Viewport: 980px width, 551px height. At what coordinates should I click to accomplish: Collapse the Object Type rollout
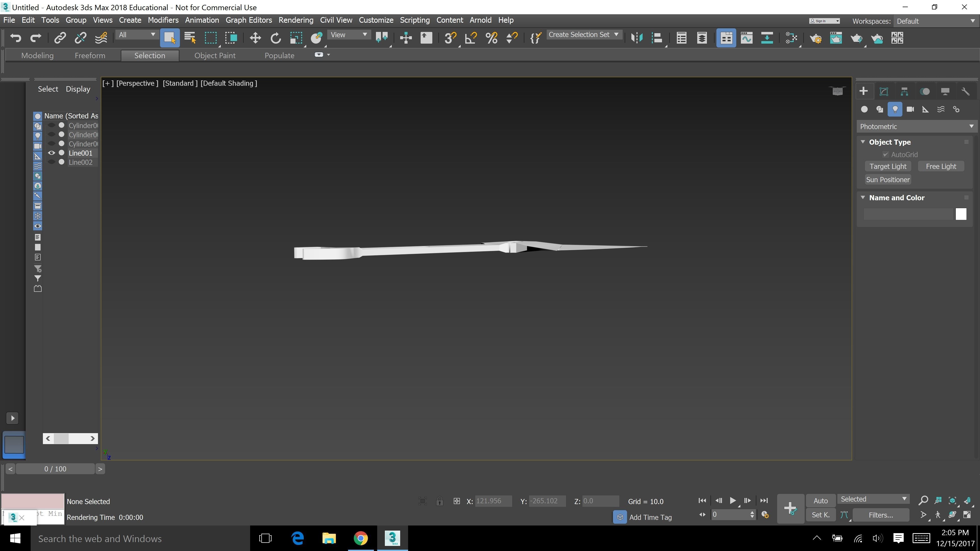click(x=863, y=142)
